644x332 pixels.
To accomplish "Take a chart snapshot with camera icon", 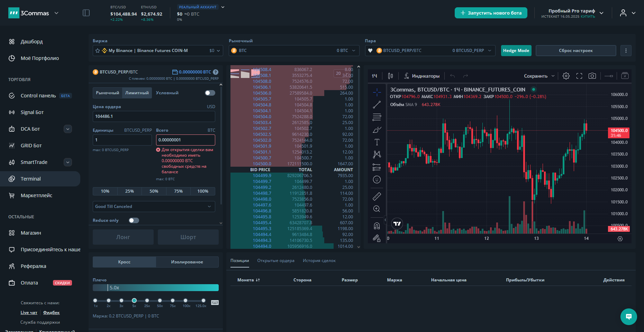I will (x=592, y=76).
